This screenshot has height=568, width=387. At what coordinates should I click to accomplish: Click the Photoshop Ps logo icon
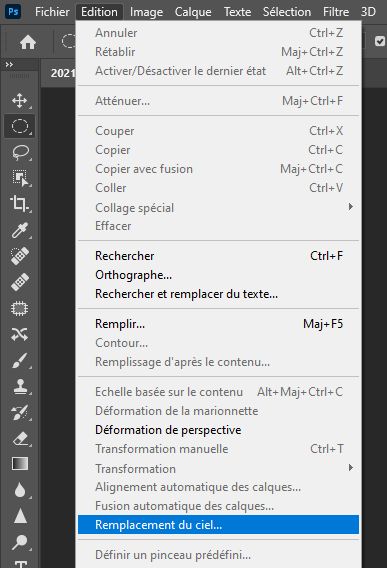[x=13, y=12]
